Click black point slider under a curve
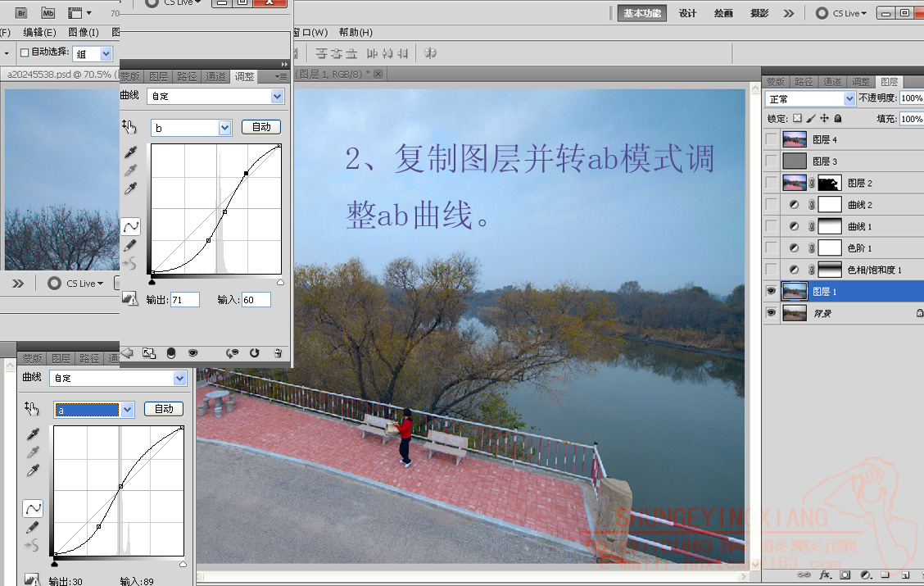This screenshot has height=586, width=924. click(55, 564)
